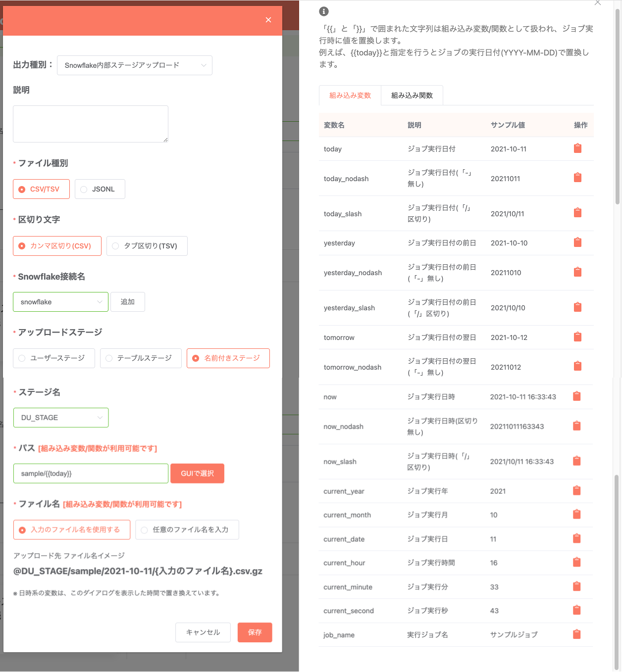Image resolution: width=622 pixels, height=672 pixels.
Task: Open the Snowflake接続名 dropdown
Action: (60, 302)
